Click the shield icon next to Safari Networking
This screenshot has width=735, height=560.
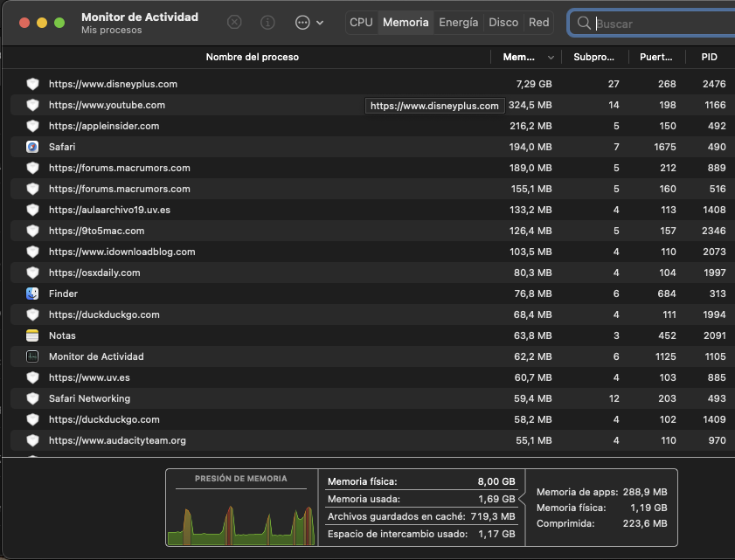[x=32, y=398]
